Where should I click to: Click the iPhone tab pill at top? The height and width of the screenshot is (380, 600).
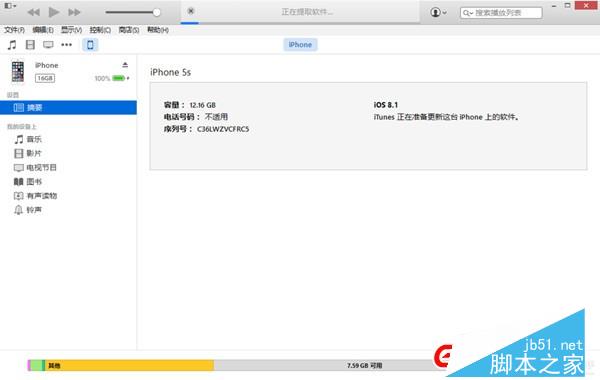point(300,44)
